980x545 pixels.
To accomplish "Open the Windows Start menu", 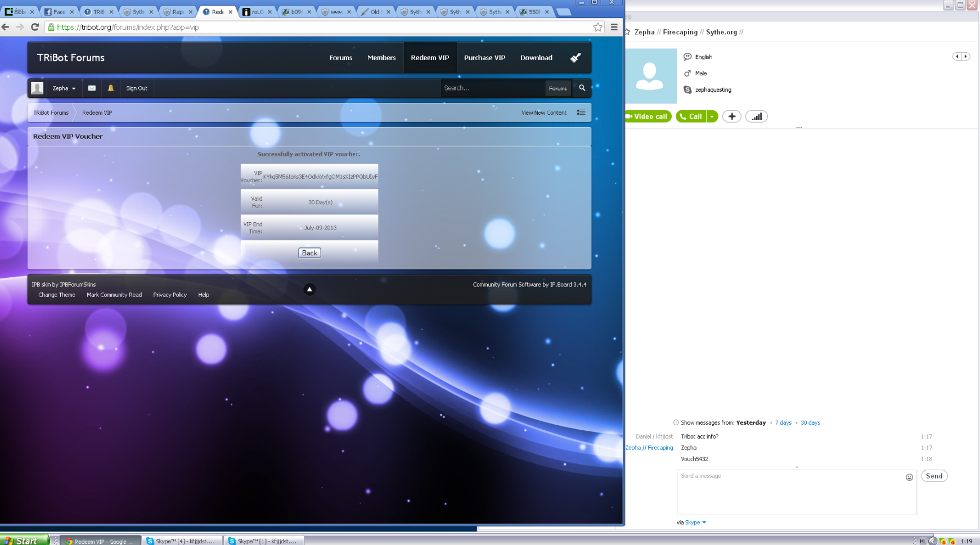I will 24,541.
